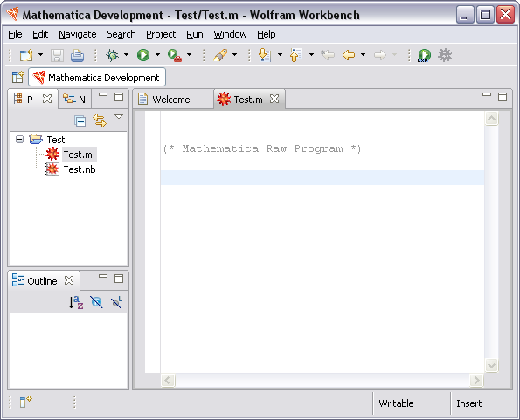Collapse the Test project tree node
The image size is (520, 420).
point(19,140)
